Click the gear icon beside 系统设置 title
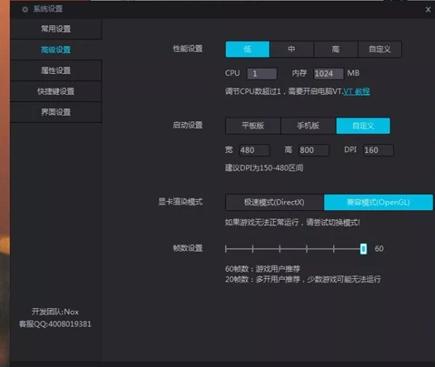 25,9
